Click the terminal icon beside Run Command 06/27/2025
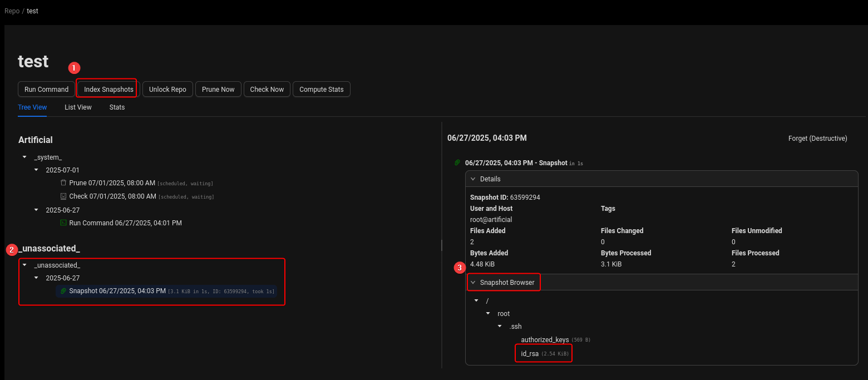 coord(63,223)
